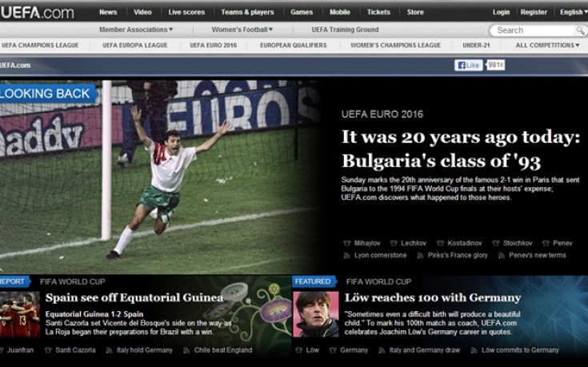The height and width of the screenshot is (367, 588).
Task: Go to Tickets page
Action: pyautogui.click(x=378, y=12)
